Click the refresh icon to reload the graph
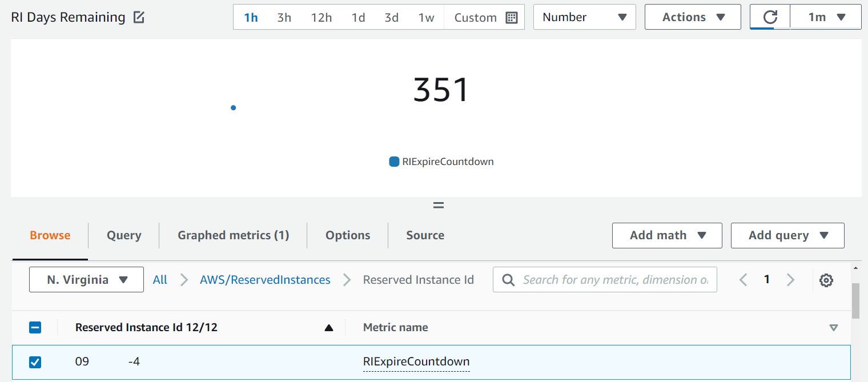 [x=769, y=17]
